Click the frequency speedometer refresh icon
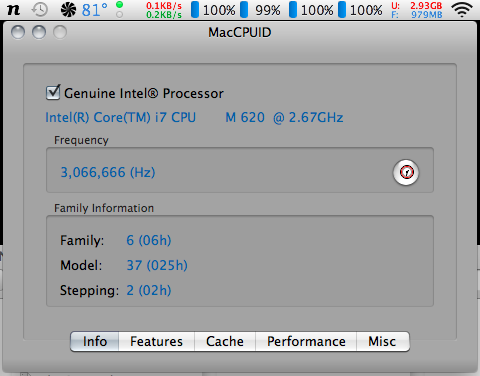The image size is (480, 376). click(406, 172)
